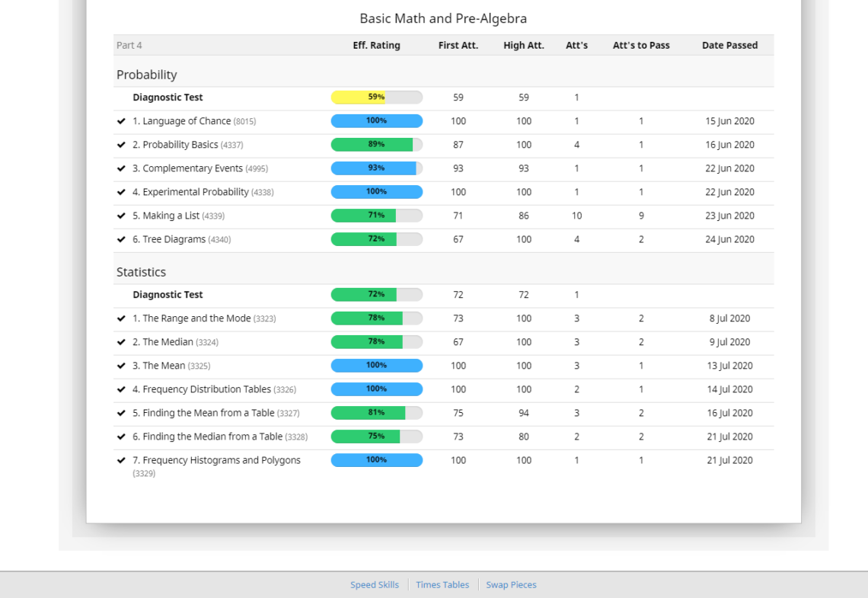Click 2. Probability Basics lesson name
Viewport: 868px width, 598px height.
[187, 145]
